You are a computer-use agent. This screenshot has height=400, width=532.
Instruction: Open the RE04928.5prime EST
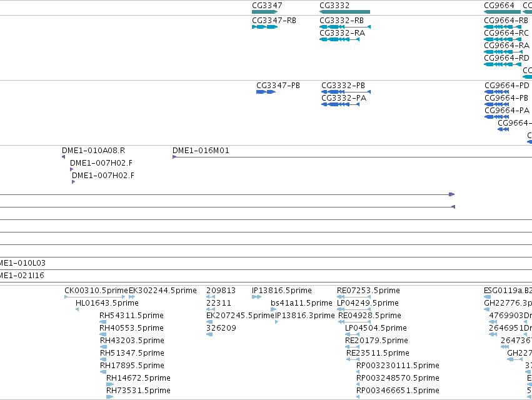point(354,322)
